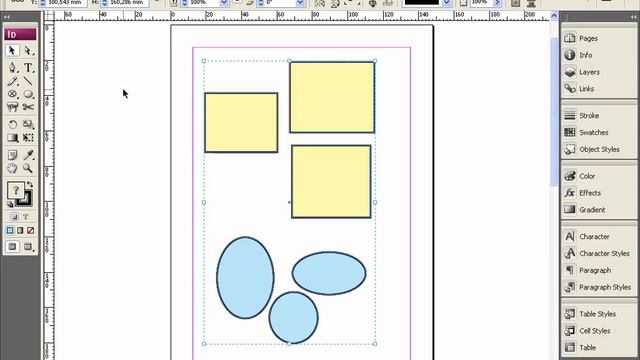The width and height of the screenshot is (640, 360).
Task: Select the Zoom tool
Action: coord(28,168)
